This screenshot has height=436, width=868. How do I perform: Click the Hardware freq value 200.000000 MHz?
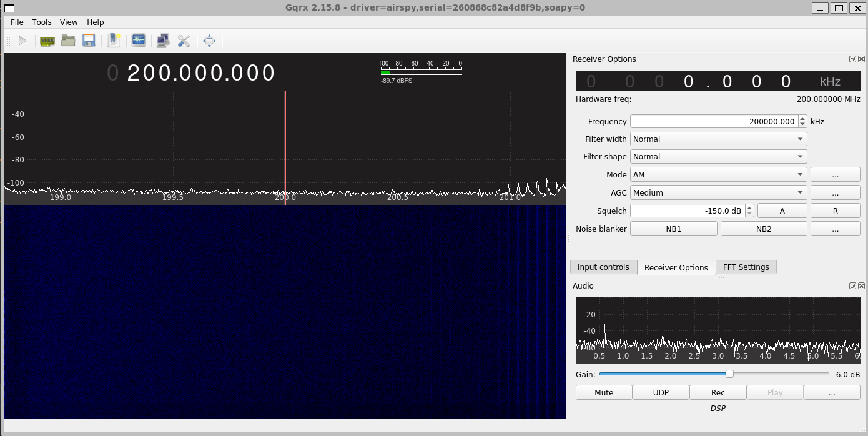828,99
